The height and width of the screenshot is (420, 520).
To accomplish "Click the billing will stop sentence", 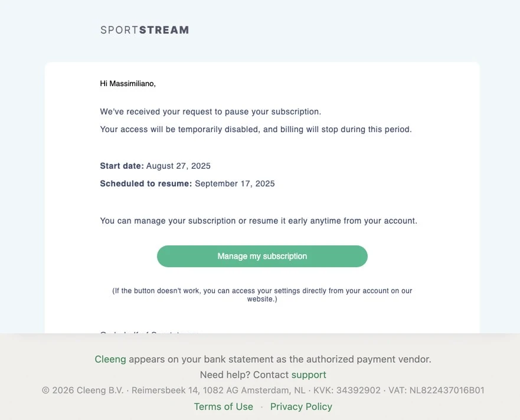I will click(x=256, y=129).
